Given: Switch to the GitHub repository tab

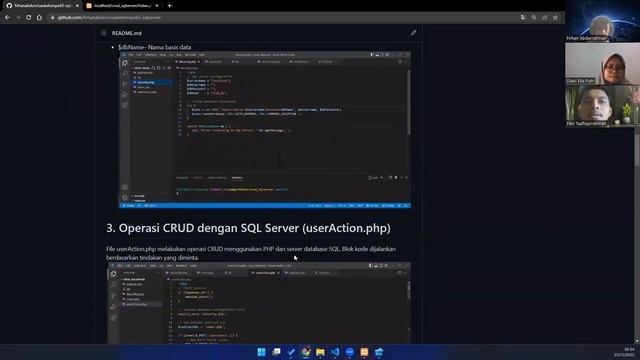Looking at the screenshot, I should click(41, 6).
